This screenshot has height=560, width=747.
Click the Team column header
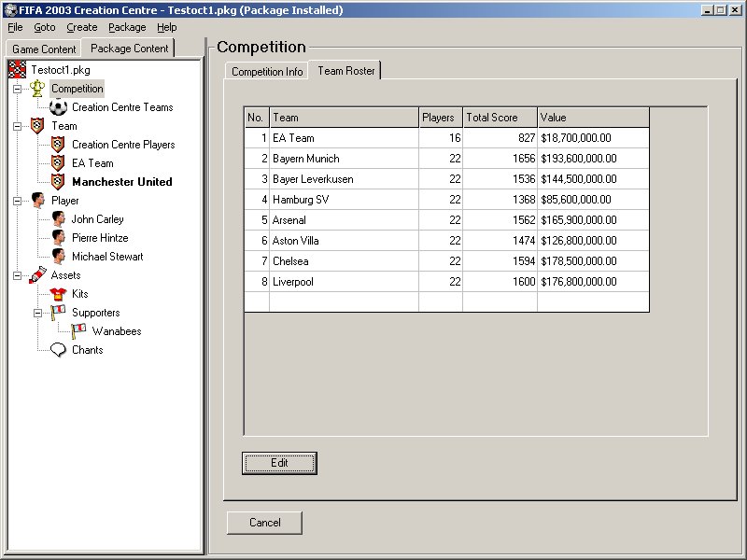(345, 118)
